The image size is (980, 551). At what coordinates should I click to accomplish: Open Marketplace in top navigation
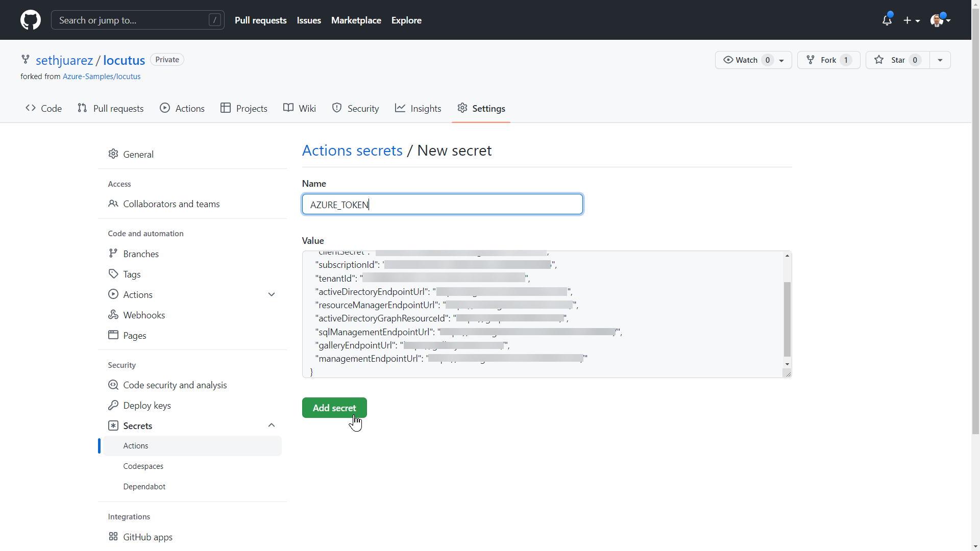tap(356, 20)
